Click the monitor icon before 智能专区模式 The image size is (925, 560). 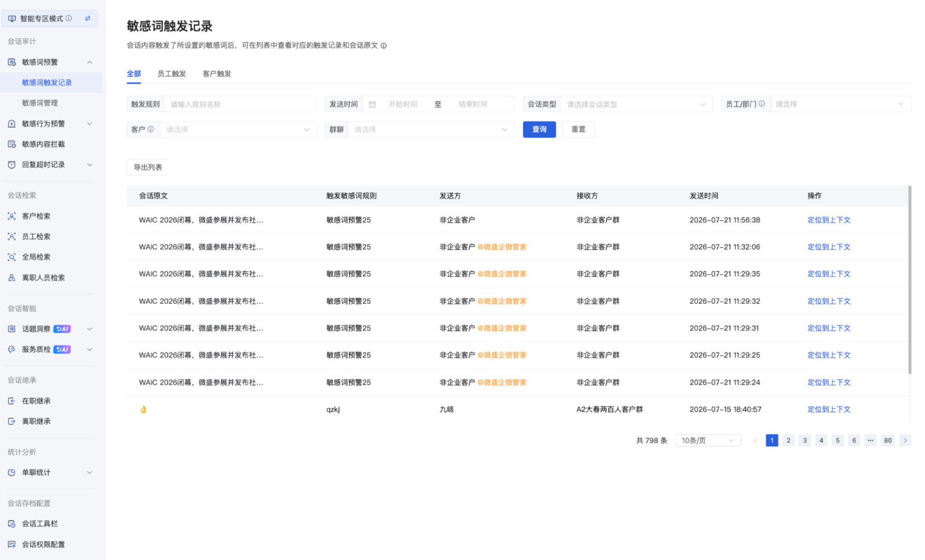pyautogui.click(x=12, y=18)
